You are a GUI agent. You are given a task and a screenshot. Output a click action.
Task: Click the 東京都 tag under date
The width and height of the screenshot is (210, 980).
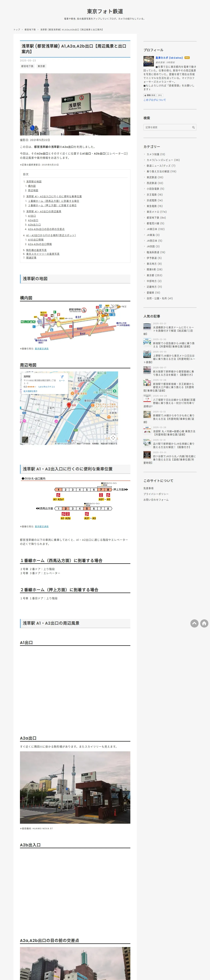(41, 66)
